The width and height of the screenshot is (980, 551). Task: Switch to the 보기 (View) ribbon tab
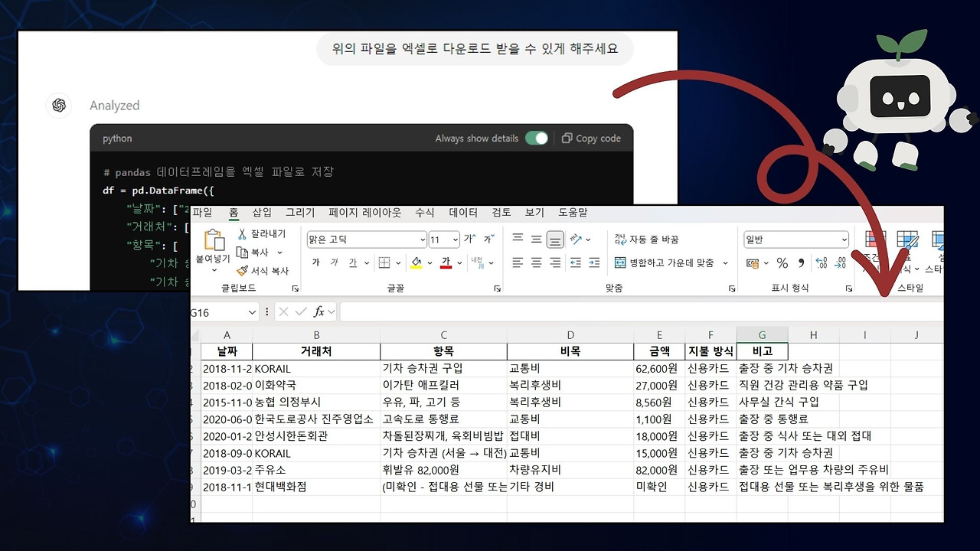pos(535,213)
